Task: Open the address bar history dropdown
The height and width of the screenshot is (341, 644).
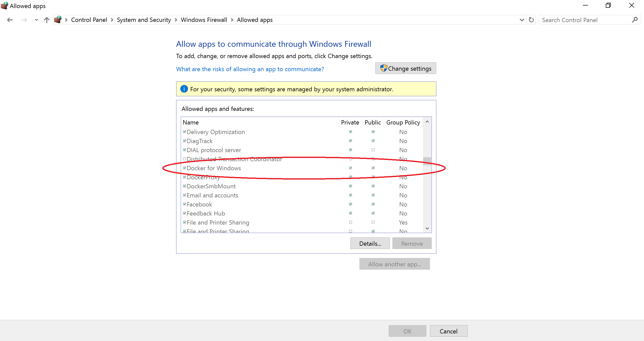Action: (522, 20)
